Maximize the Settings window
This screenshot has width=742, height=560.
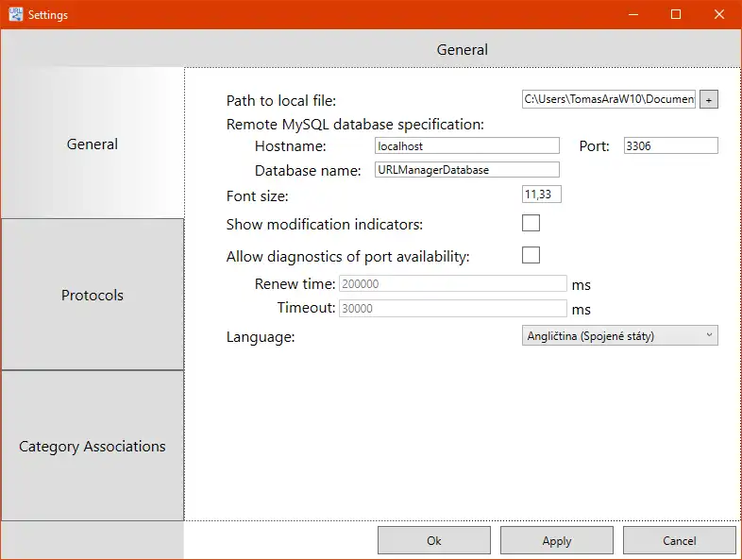676,14
